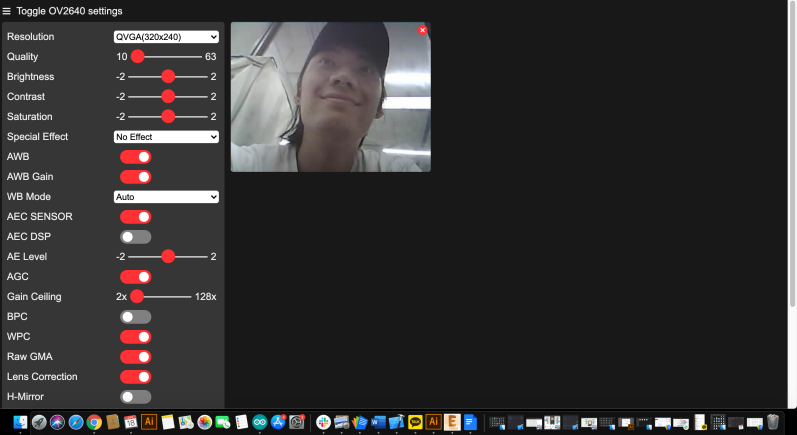
Task: Switch off the AGC toggle
Action: (136, 277)
